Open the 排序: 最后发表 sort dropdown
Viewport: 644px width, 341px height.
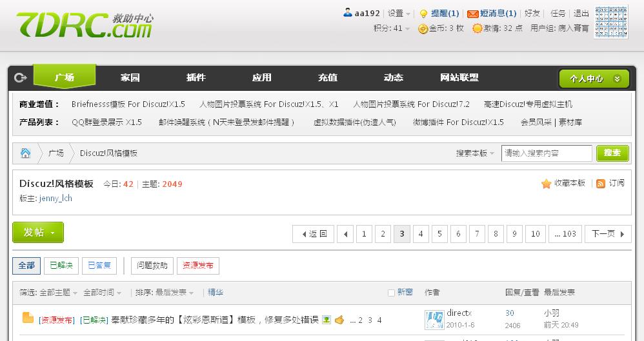[x=165, y=293]
